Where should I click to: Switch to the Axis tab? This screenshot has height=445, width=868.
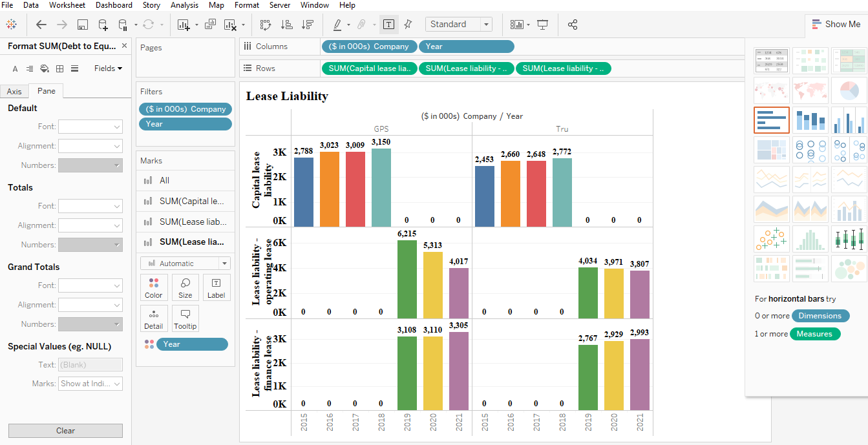tap(14, 91)
